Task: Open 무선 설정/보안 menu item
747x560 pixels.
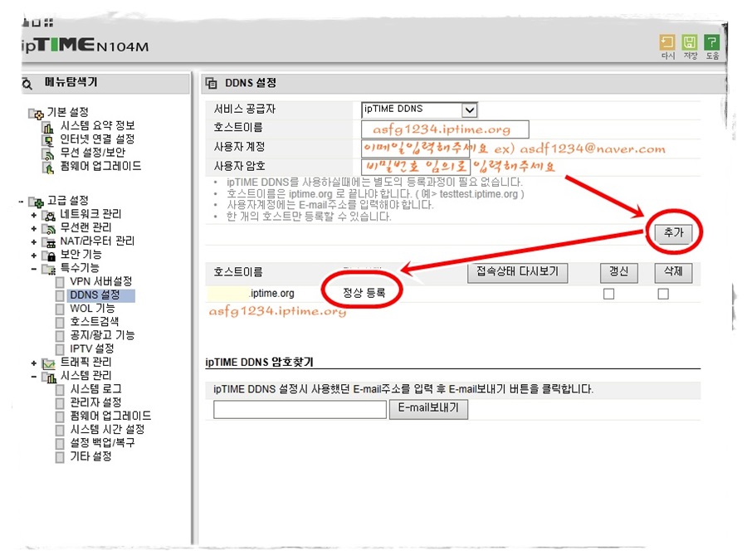Action: [x=92, y=153]
